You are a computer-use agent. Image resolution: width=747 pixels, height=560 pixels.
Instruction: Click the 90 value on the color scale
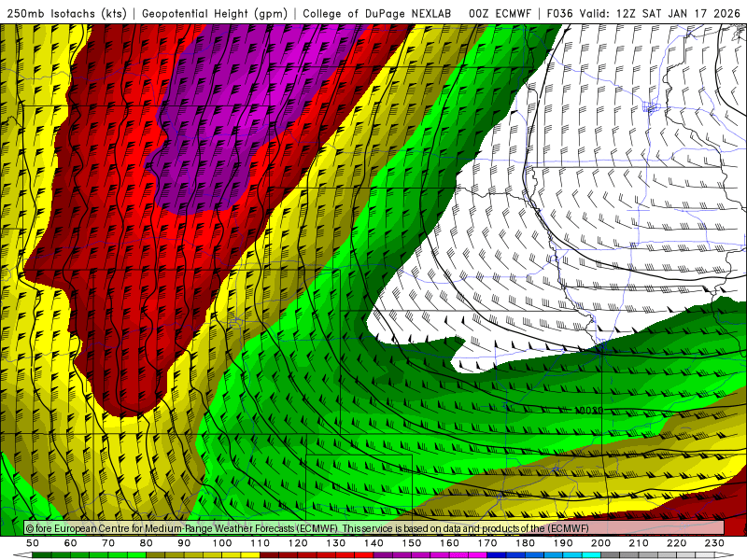pos(184,543)
